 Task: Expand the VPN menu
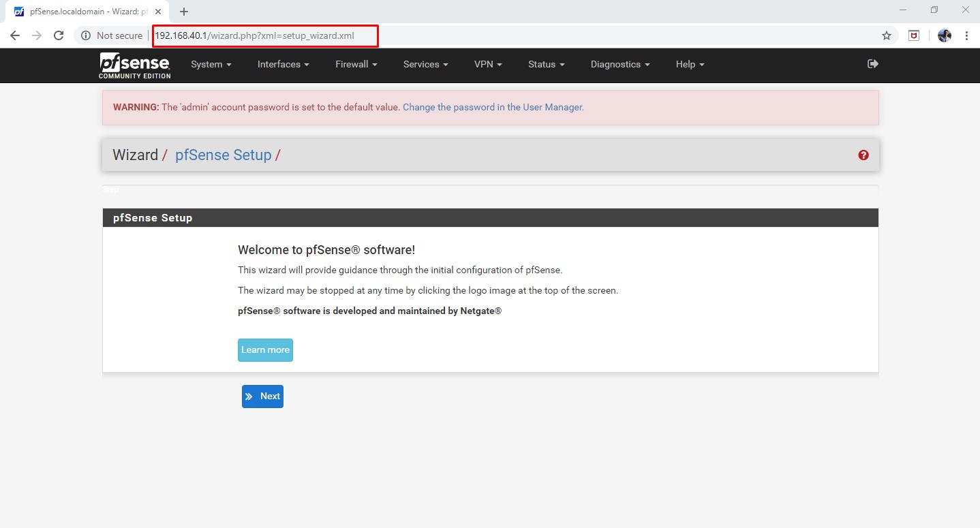(488, 64)
